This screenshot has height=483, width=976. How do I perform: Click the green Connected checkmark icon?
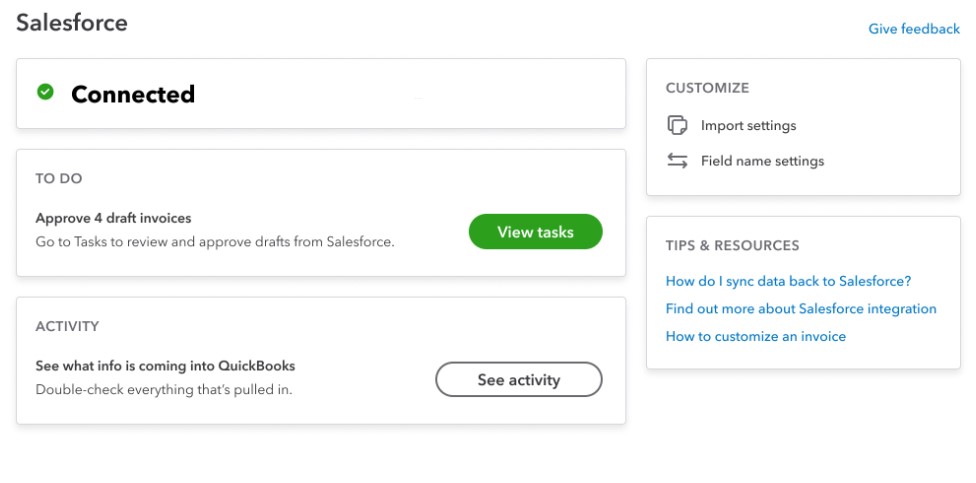(x=45, y=92)
